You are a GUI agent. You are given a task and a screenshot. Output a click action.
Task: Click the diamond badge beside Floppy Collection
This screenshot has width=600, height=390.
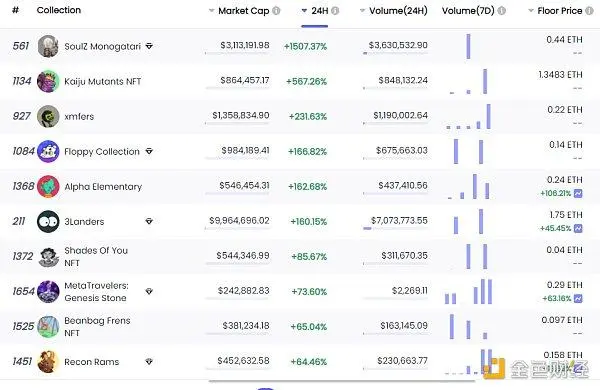click(149, 151)
